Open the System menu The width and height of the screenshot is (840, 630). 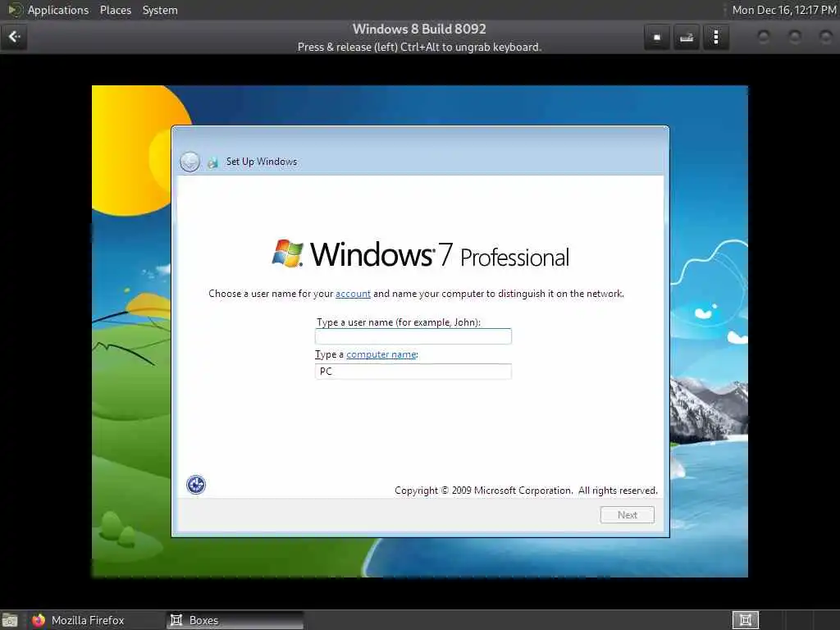click(x=160, y=10)
